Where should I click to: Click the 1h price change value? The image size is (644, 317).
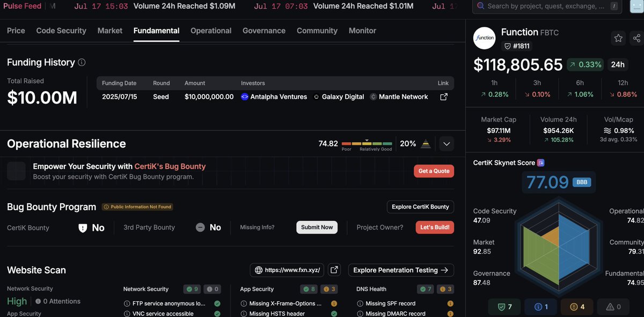[x=494, y=94]
